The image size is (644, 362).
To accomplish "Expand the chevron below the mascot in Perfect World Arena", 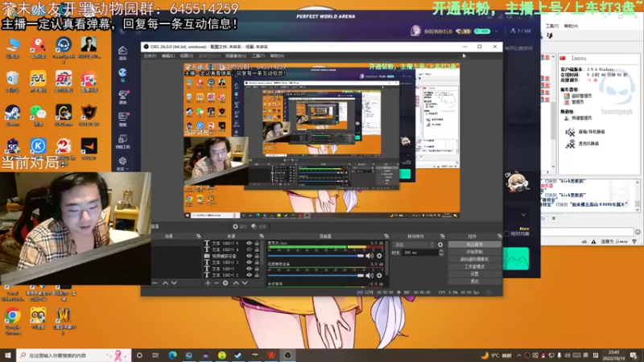I will tap(524, 215).
